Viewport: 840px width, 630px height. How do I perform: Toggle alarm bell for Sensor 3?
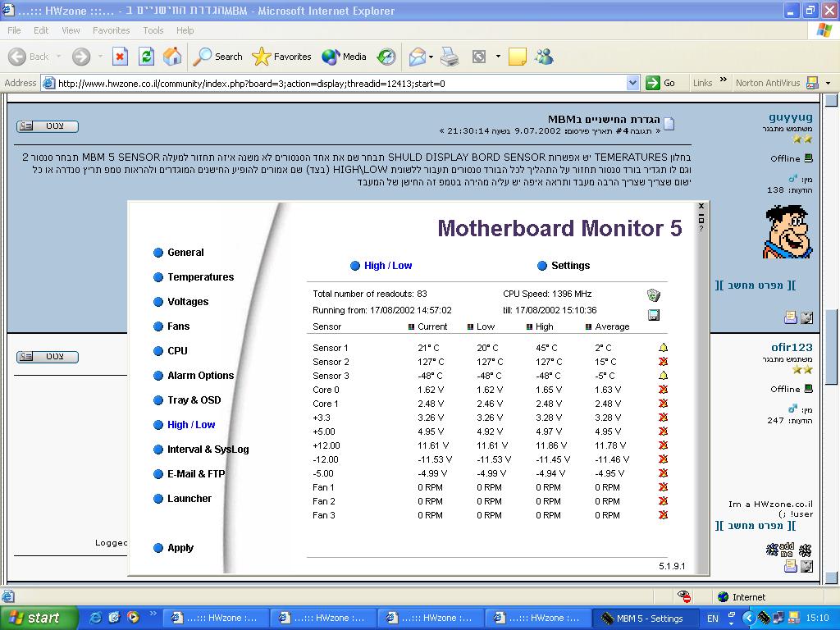click(663, 376)
